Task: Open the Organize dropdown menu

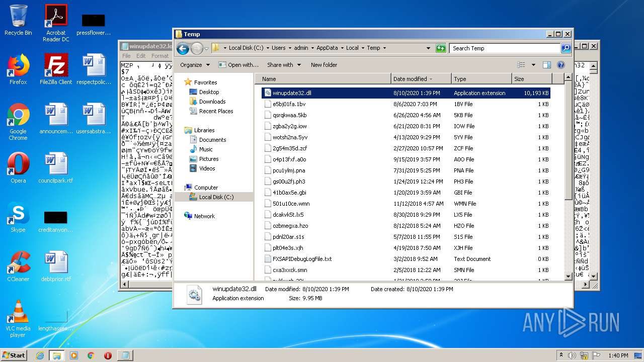Action: [x=194, y=65]
